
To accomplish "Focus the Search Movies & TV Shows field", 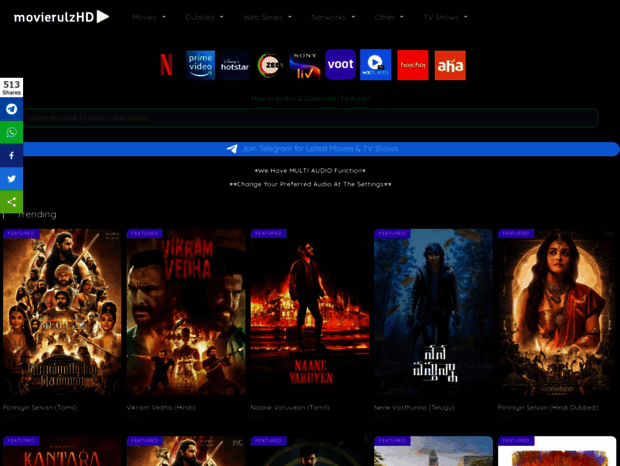I will [310, 118].
